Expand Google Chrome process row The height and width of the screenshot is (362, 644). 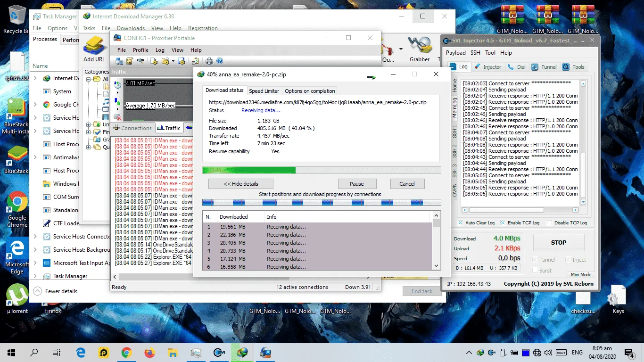coord(35,105)
